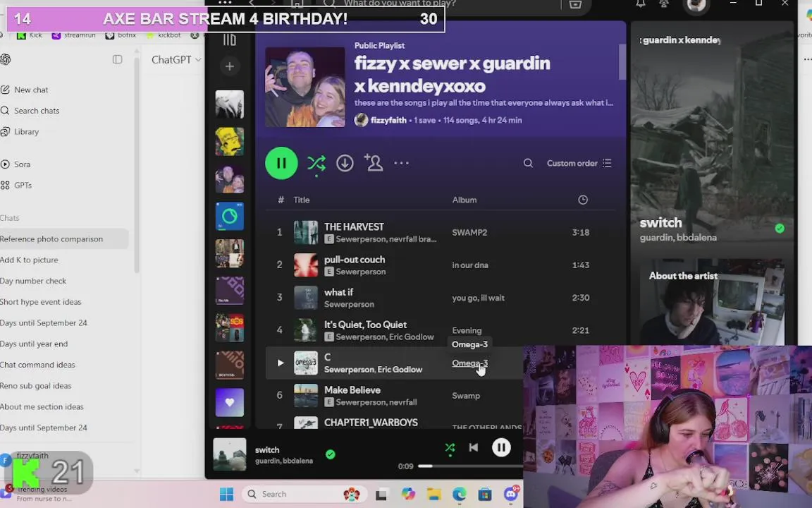
Task: Toggle shuffle next to green pause button
Action: click(x=316, y=164)
